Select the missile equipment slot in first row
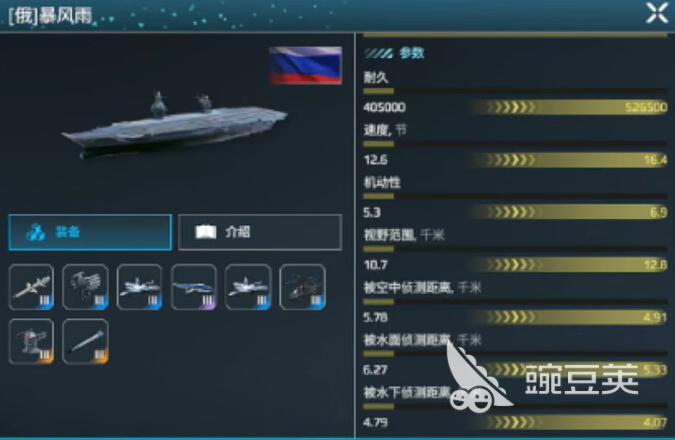The image size is (675, 440). pyautogui.click(x=31, y=287)
